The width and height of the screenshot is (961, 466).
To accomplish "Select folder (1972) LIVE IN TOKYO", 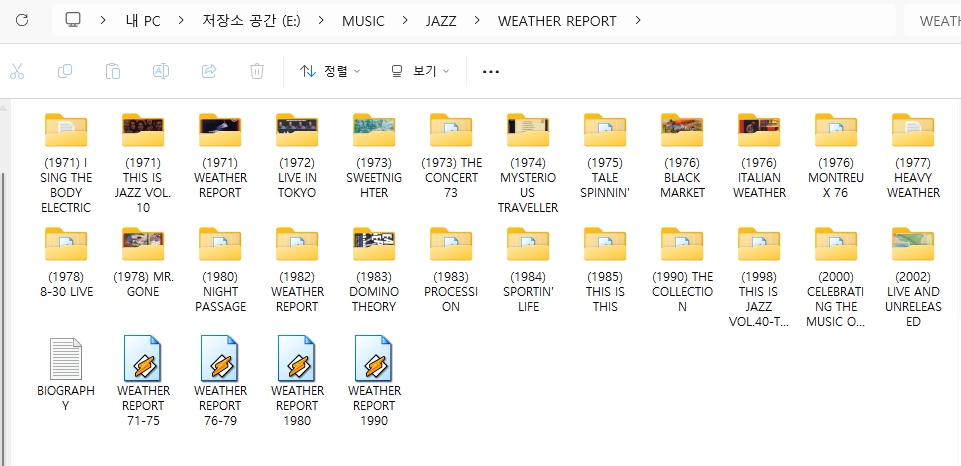I will (x=297, y=155).
